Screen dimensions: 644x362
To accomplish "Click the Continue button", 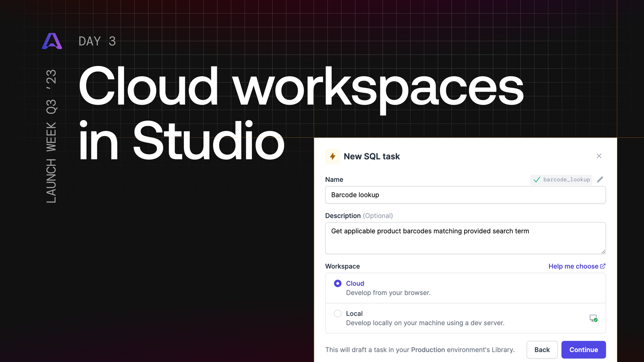I will click(583, 350).
